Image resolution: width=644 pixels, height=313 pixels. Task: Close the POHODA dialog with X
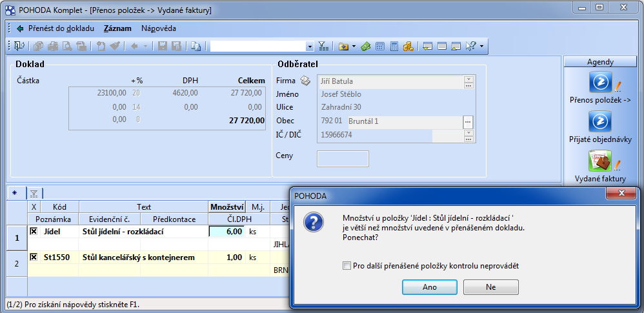pos(621,194)
